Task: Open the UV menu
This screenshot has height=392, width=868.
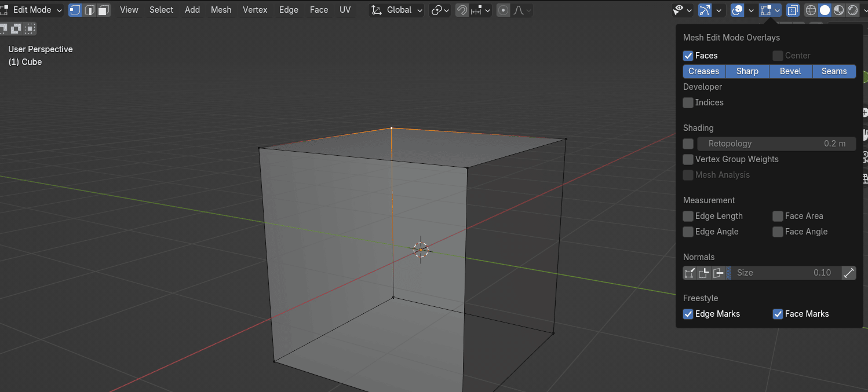Action: coord(345,10)
